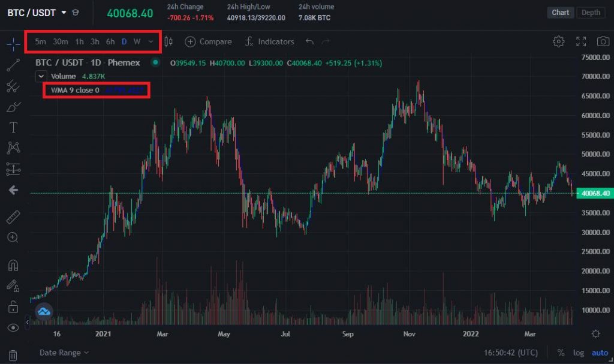Open the Indicators panel
614x364 pixels.
(x=270, y=41)
